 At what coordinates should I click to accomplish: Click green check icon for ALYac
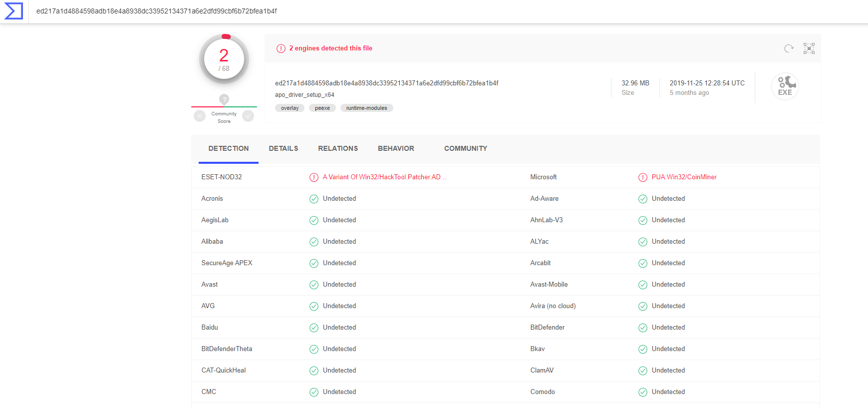pos(643,242)
